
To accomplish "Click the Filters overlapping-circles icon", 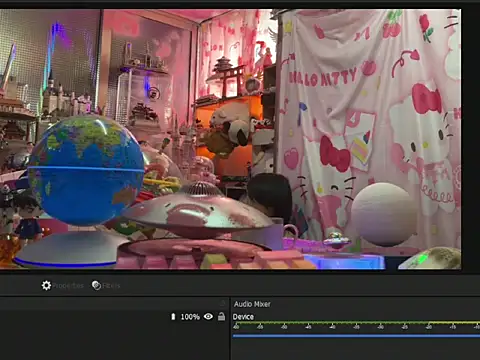I will click(x=96, y=285).
